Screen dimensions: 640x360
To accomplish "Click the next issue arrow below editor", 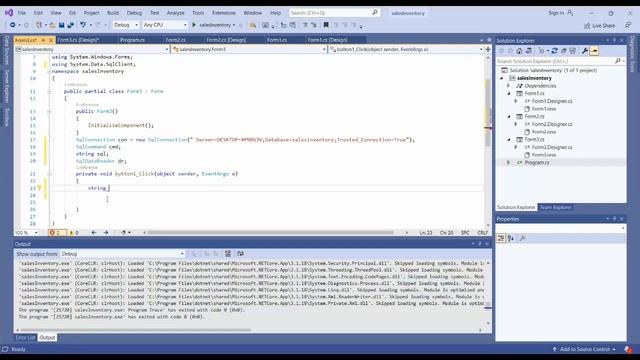I will (x=106, y=233).
